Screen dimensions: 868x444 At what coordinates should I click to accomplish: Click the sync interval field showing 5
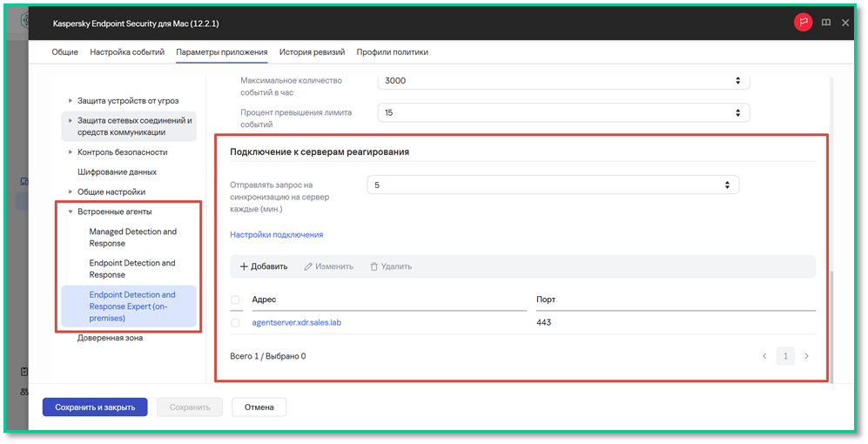coord(553,185)
